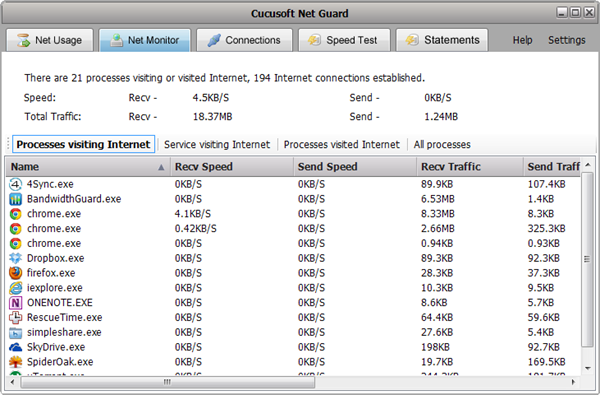This screenshot has width=600, height=395.
Task: Click the RescueTime.exe icon
Action: 15,318
